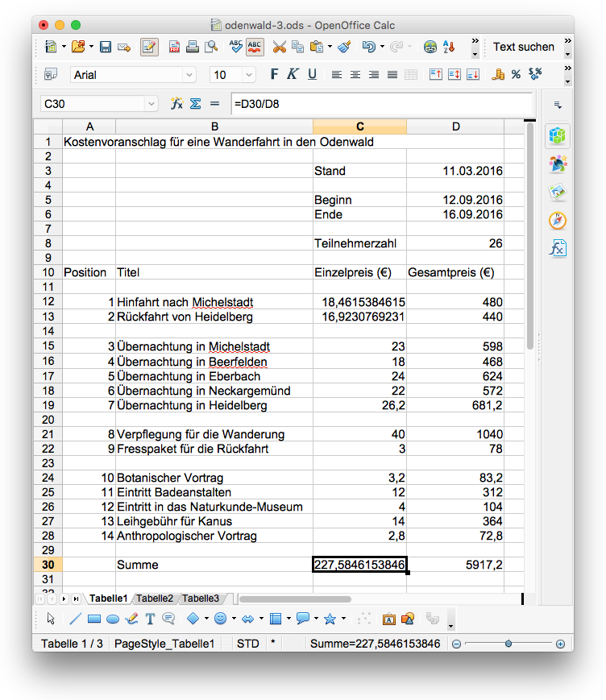Align cell content right
This screenshot has height=700, width=606.
pos(374,75)
